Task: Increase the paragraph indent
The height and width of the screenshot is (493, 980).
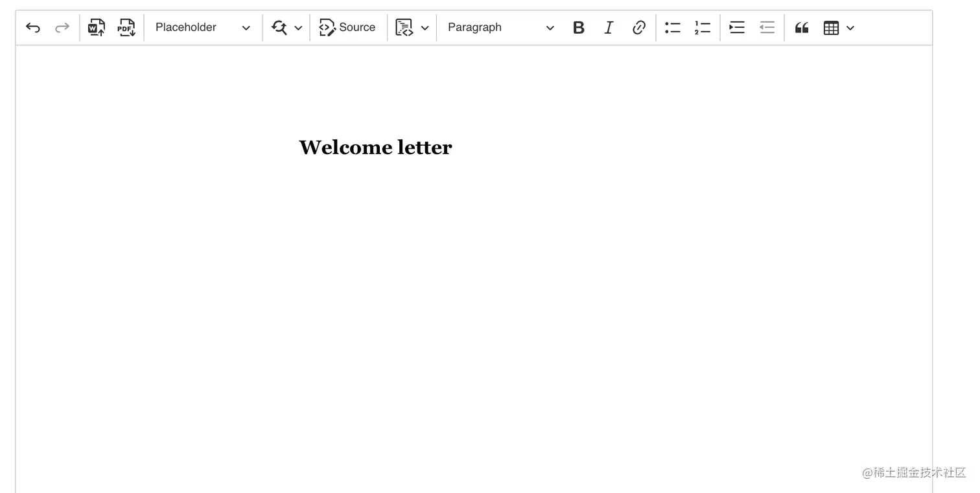Action: [736, 27]
